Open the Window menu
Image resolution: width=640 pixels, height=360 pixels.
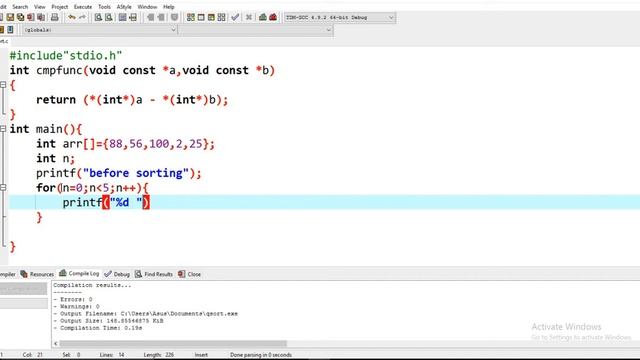tap(147, 7)
